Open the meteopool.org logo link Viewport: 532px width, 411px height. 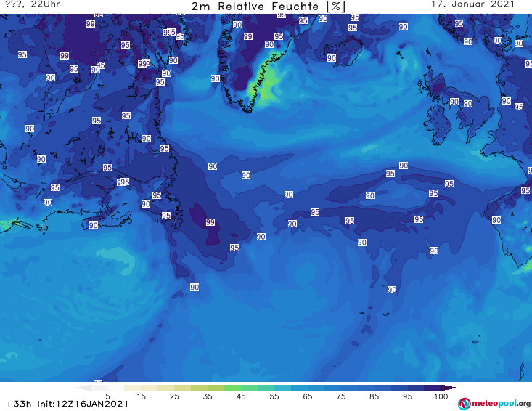494,404
